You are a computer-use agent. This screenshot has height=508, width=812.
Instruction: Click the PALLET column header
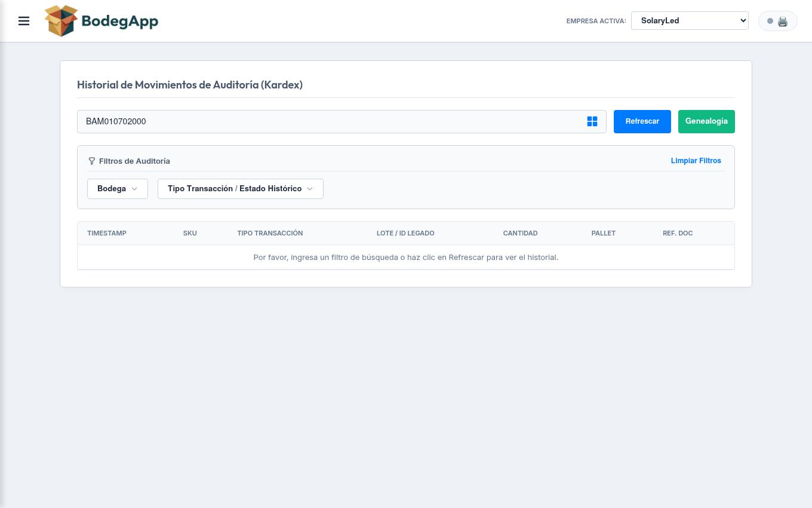pyautogui.click(x=604, y=233)
